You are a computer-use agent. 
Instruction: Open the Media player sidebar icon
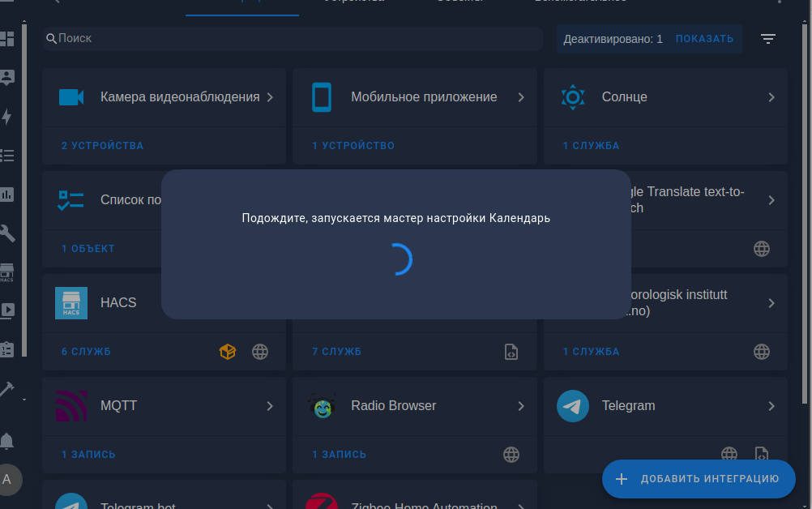point(6,310)
